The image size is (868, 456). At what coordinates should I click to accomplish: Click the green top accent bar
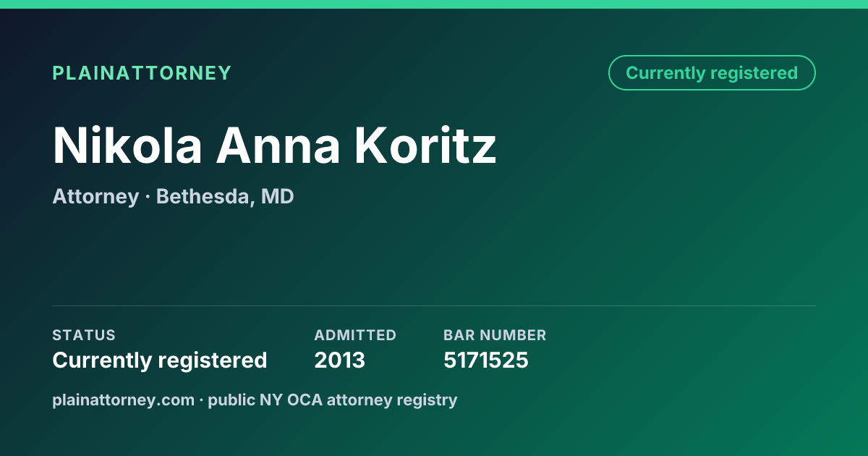click(434, 4)
